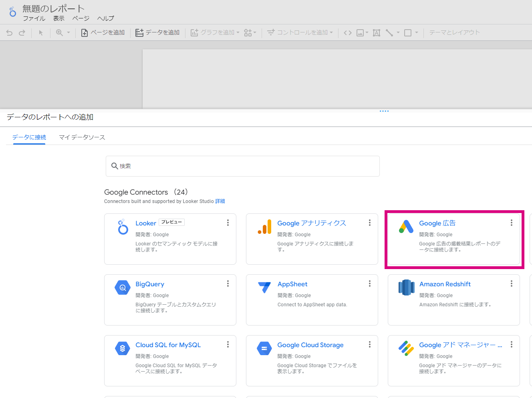Click the text box icon
Image resolution: width=532 pixels, height=398 pixels.
tap(377, 33)
